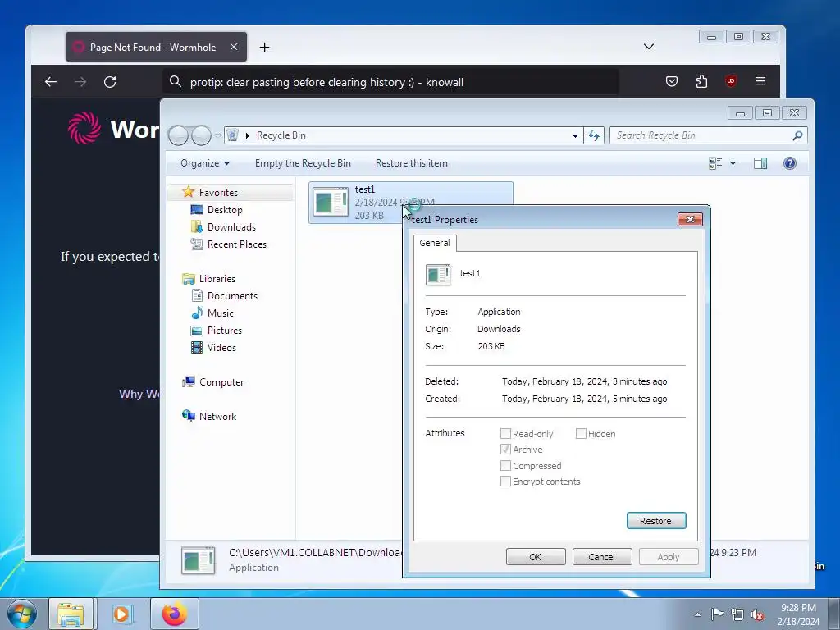Click the Explorer refresh button
Image resolution: width=840 pixels, height=630 pixels.
click(x=594, y=135)
